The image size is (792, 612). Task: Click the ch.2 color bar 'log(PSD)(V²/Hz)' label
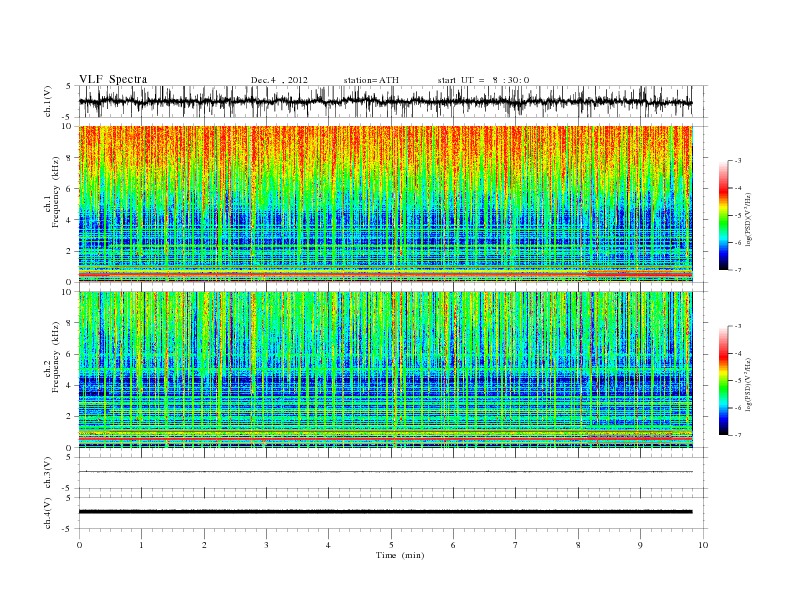pos(748,383)
